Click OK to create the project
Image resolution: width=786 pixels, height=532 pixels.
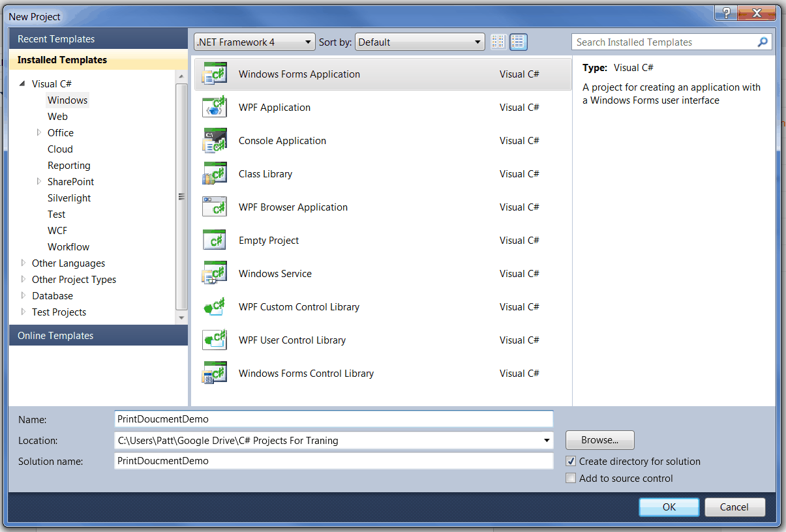point(669,507)
